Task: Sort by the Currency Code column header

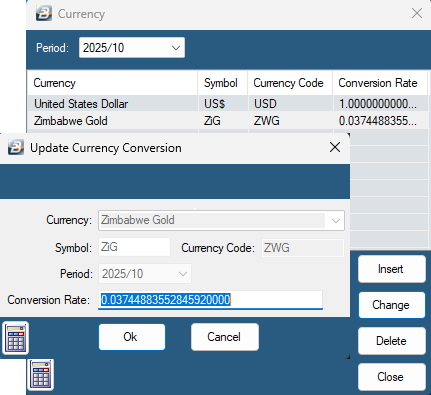Action: point(290,83)
